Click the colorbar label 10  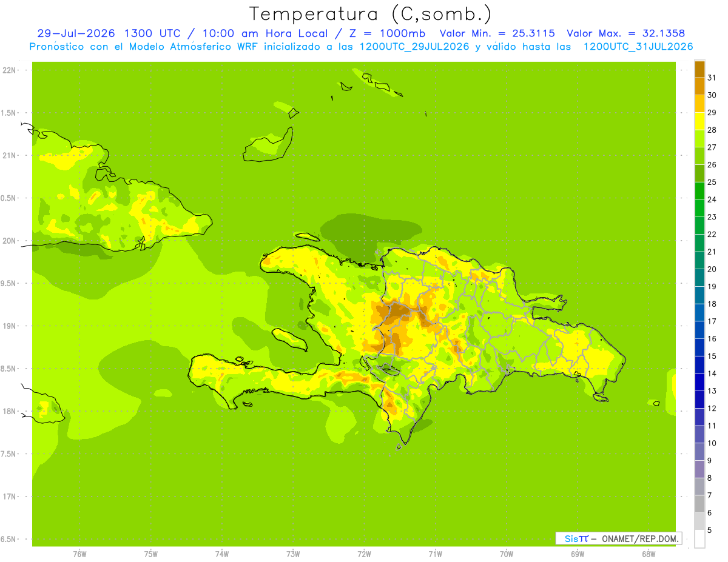(712, 443)
